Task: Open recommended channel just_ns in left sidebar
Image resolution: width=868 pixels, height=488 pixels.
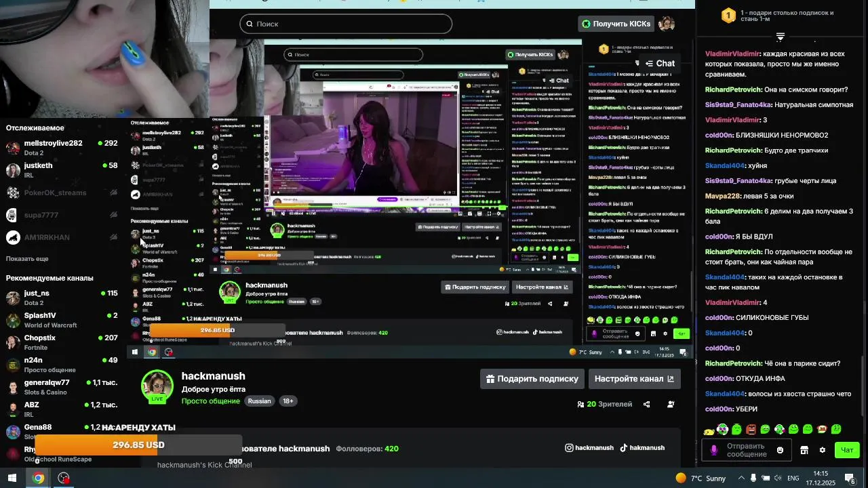Action: point(62,298)
